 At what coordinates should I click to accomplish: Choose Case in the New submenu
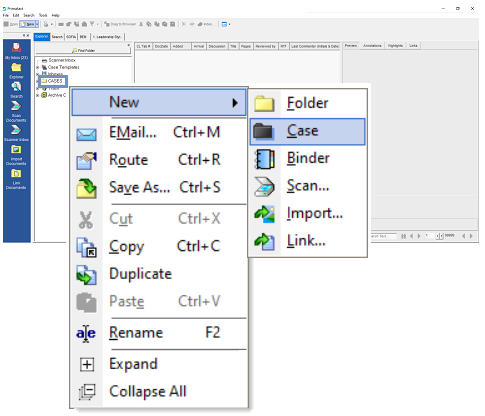coord(307,131)
